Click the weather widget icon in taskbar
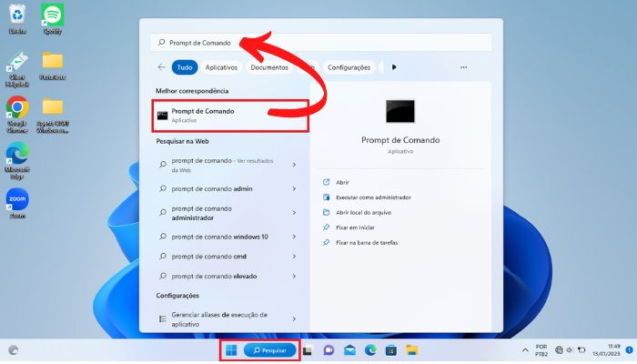Image resolution: width=637 pixels, height=364 pixels. pyautogui.click(x=13, y=350)
